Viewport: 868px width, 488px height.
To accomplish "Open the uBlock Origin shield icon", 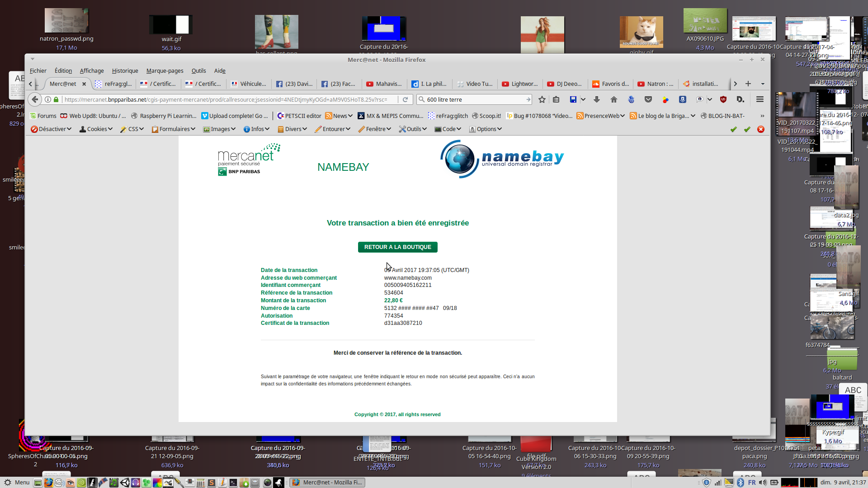I will coord(723,99).
